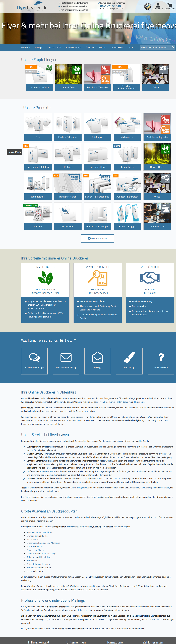Click the Zahlungsarten footer heading

point(153,642)
